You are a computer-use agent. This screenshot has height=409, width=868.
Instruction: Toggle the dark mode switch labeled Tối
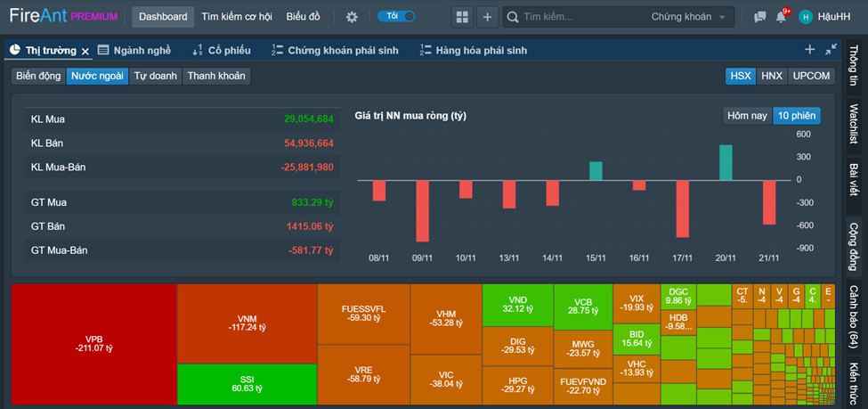click(396, 16)
